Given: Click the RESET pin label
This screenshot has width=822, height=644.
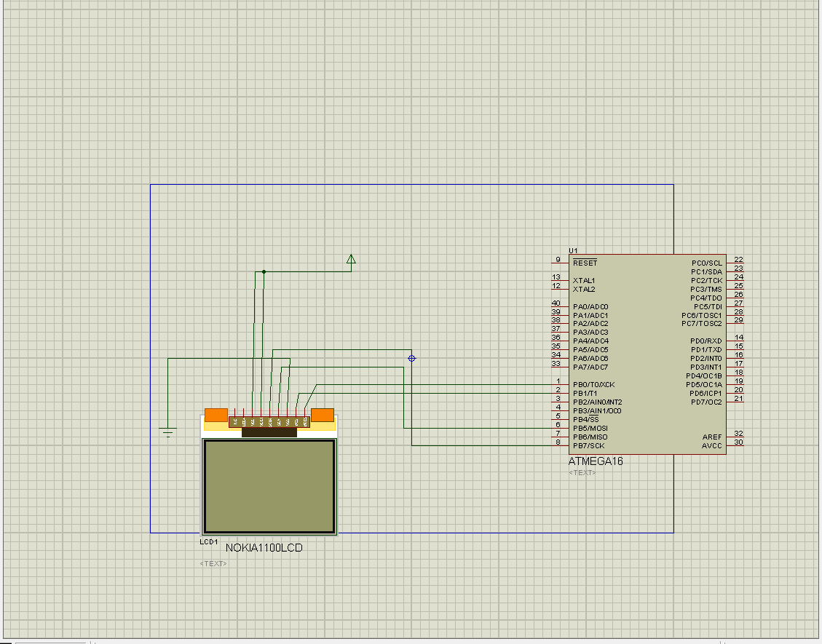Looking at the screenshot, I should point(585,263).
